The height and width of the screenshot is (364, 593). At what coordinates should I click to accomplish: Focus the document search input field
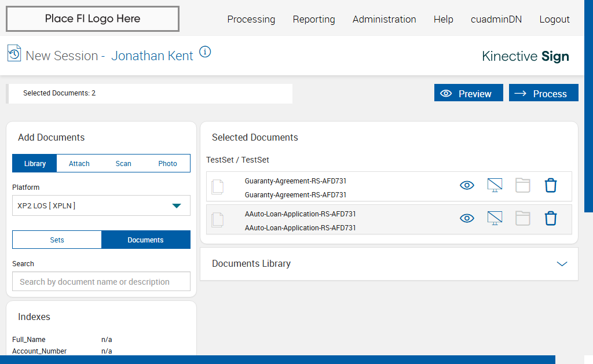coord(101,282)
